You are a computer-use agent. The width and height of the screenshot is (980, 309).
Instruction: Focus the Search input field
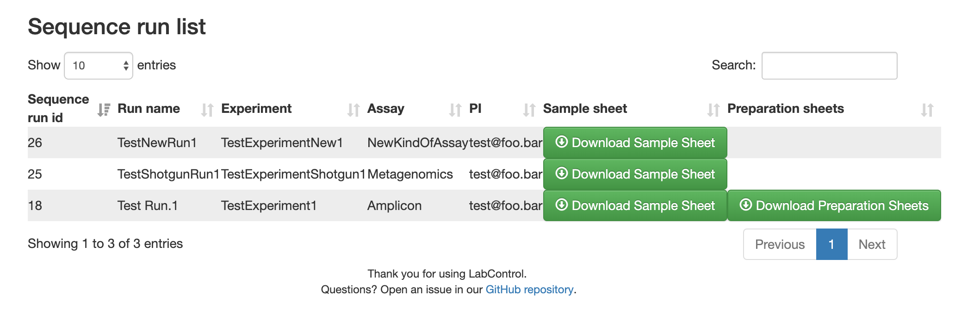(829, 66)
